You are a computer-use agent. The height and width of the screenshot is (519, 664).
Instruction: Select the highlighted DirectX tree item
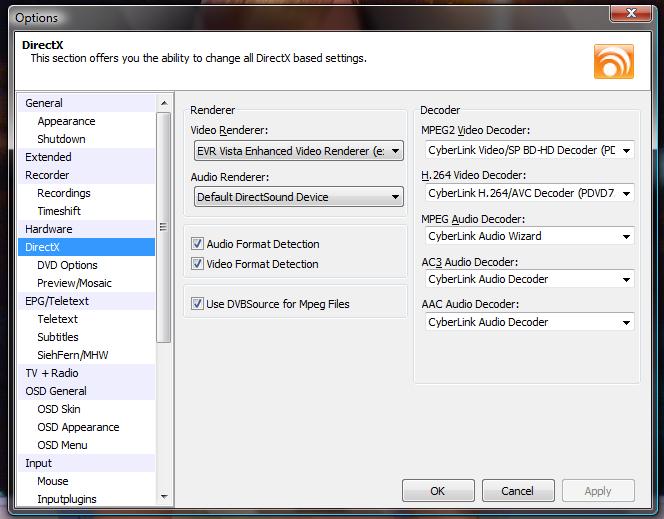86,247
